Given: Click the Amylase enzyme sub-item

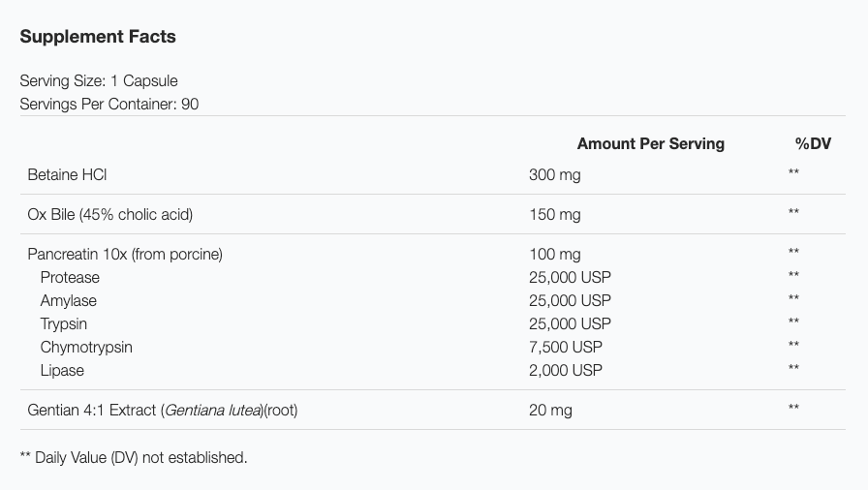Looking at the screenshot, I should 69,300.
